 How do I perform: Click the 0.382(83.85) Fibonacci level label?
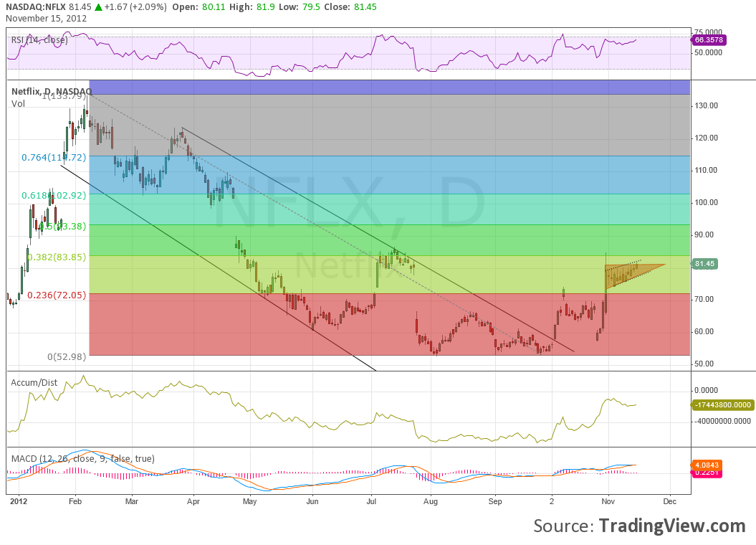[x=57, y=257]
